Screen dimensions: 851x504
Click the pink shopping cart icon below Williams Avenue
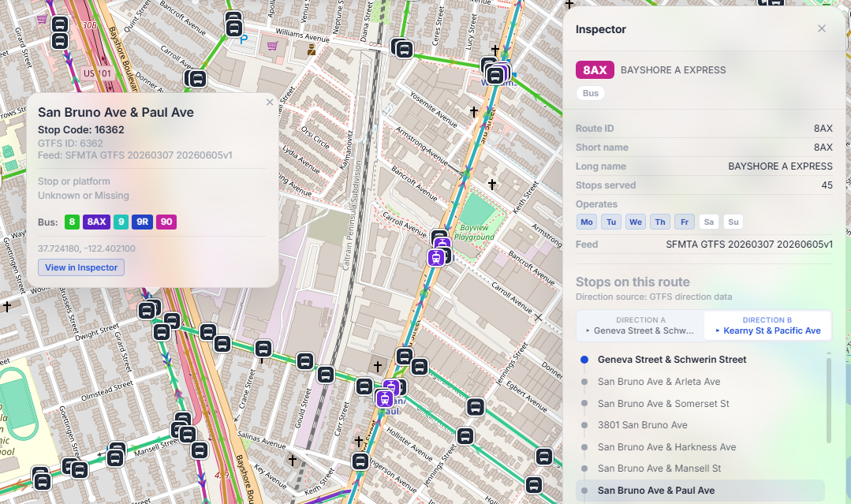(x=272, y=46)
